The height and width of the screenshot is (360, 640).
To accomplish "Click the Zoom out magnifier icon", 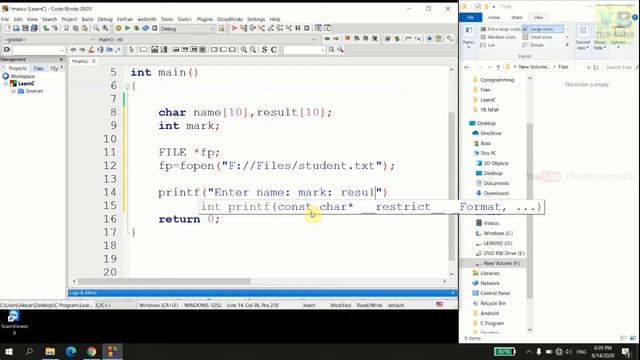I will point(253,49).
